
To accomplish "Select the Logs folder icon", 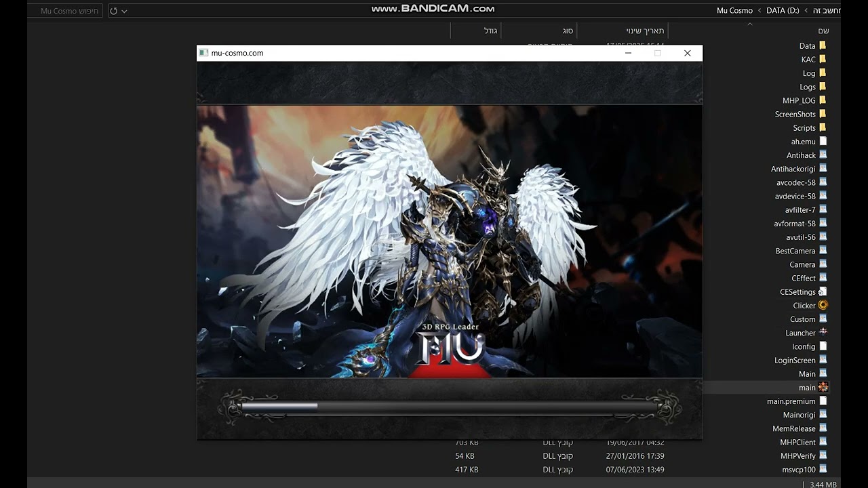I will coord(823,86).
